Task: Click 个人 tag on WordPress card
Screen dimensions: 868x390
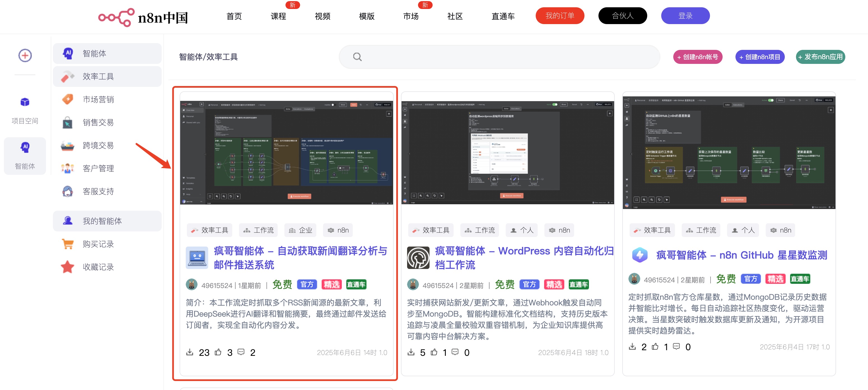Action: [x=522, y=230]
